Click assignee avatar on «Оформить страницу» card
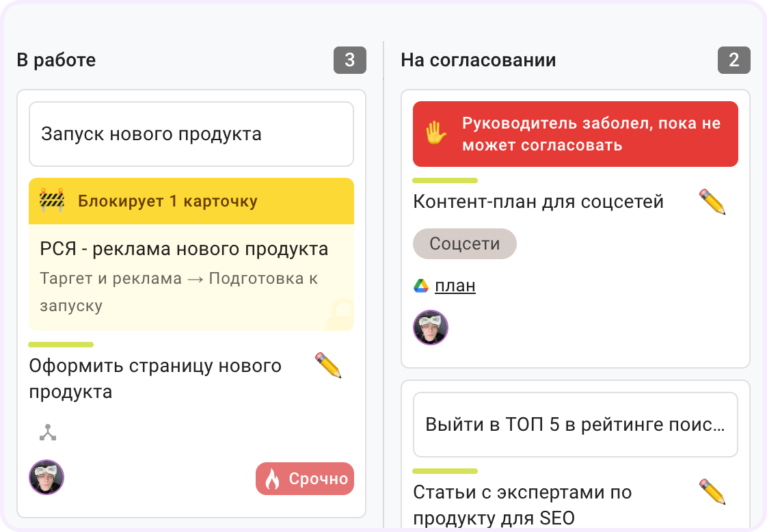This screenshot has width=767, height=532. [x=46, y=477]
